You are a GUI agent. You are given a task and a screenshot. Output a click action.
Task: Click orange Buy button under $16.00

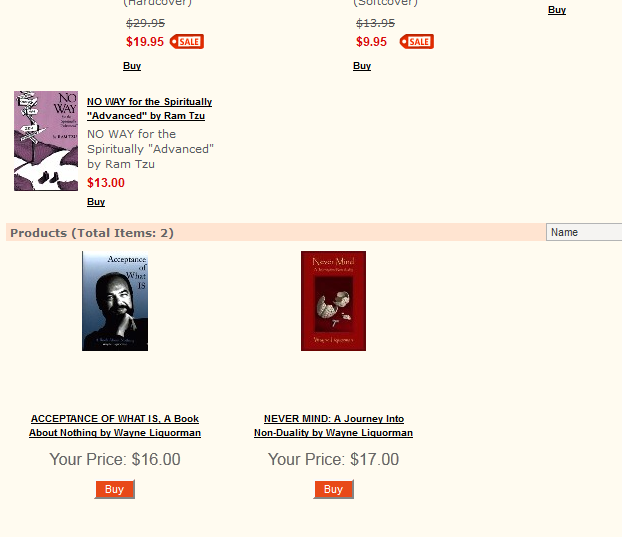pyautogui.click(x=115, y=489)
